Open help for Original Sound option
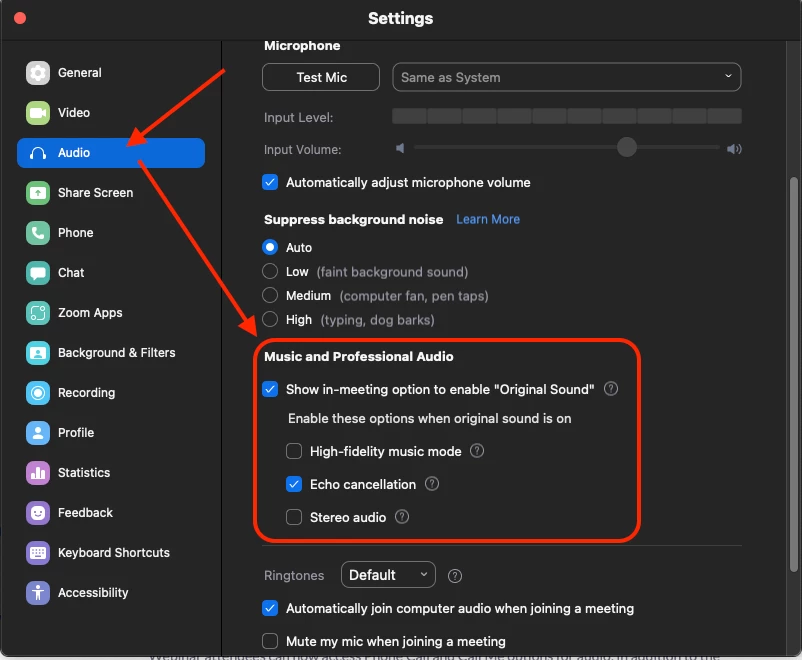 click(x=611, y=389)
